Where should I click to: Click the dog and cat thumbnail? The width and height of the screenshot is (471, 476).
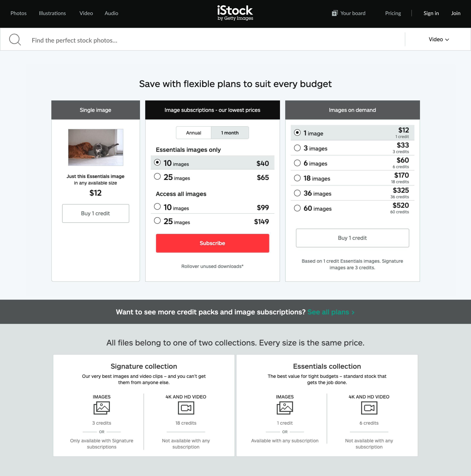(96, 147)
